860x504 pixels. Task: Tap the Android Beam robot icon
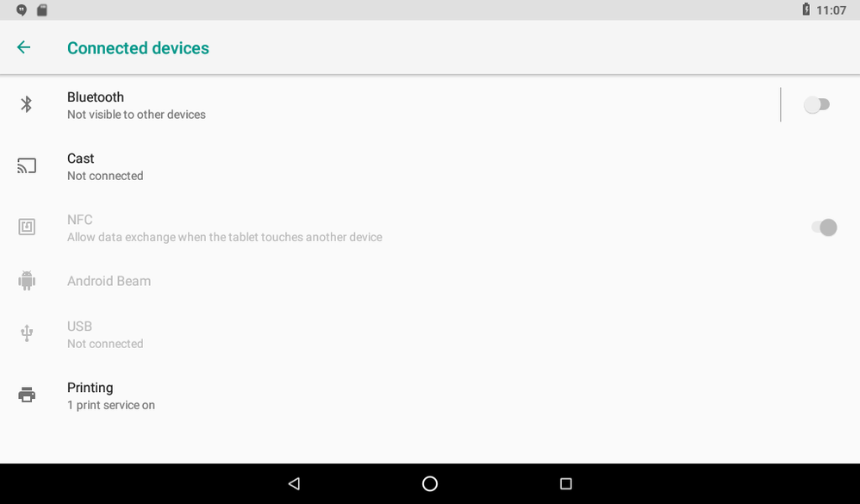[27, 281]
